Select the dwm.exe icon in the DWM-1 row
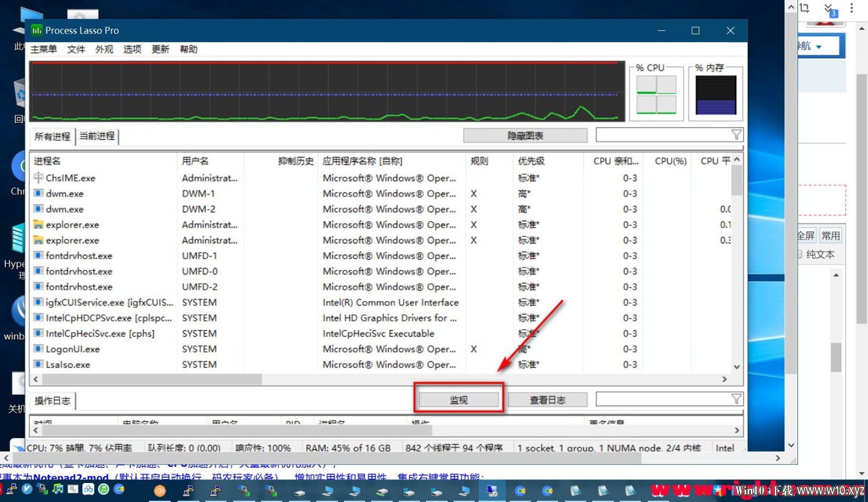868x502 pixels. click(39, 193)
